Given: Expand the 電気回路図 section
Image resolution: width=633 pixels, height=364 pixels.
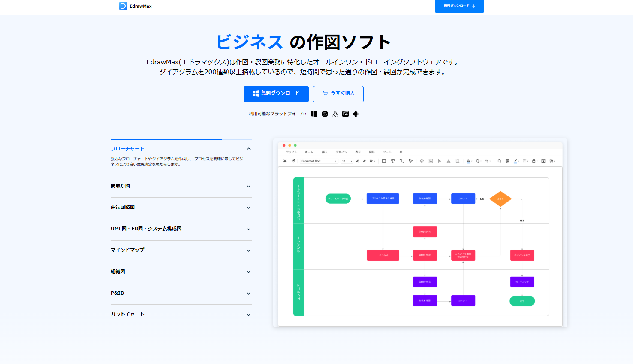Looking at the screenshot, I should [181, 208].
